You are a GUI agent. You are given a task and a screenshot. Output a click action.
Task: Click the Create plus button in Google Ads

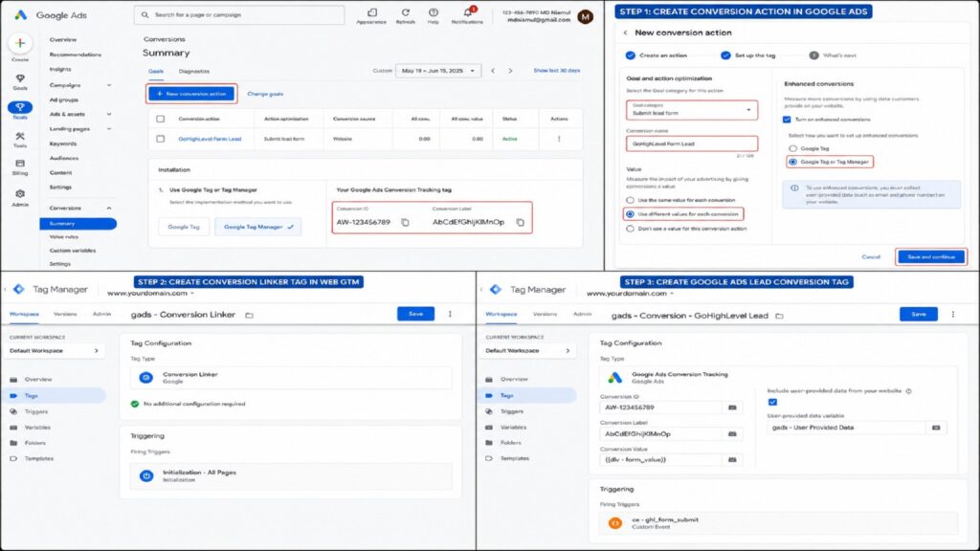20,43
